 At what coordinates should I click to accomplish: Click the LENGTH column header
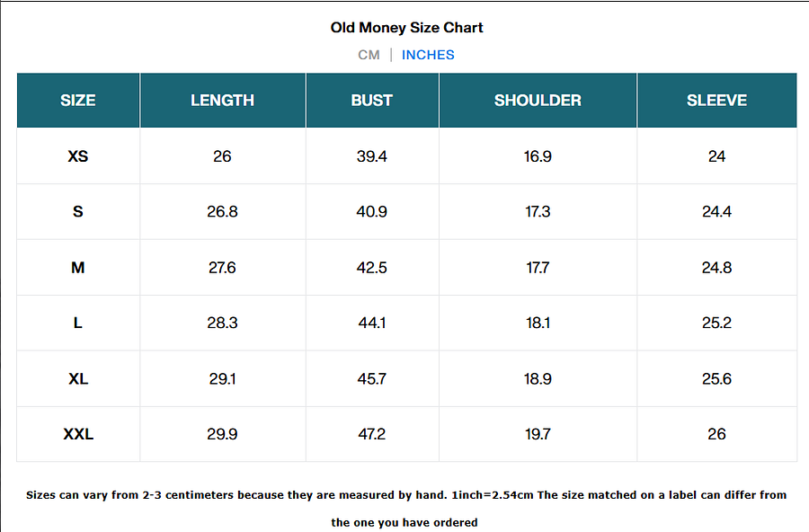point(222,101)
